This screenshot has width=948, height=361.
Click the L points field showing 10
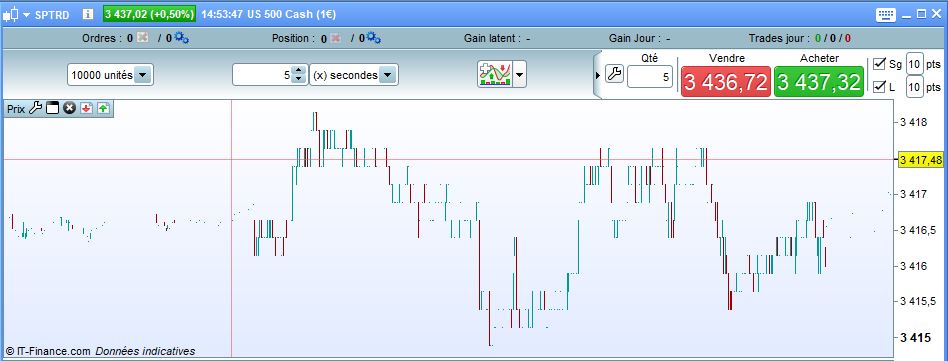click(x=915, y=87)
